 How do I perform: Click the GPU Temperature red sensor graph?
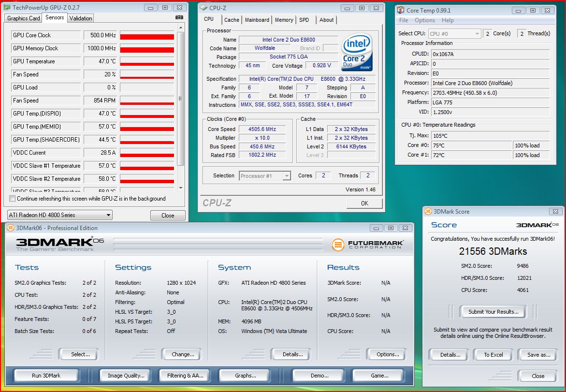point(147,61)
